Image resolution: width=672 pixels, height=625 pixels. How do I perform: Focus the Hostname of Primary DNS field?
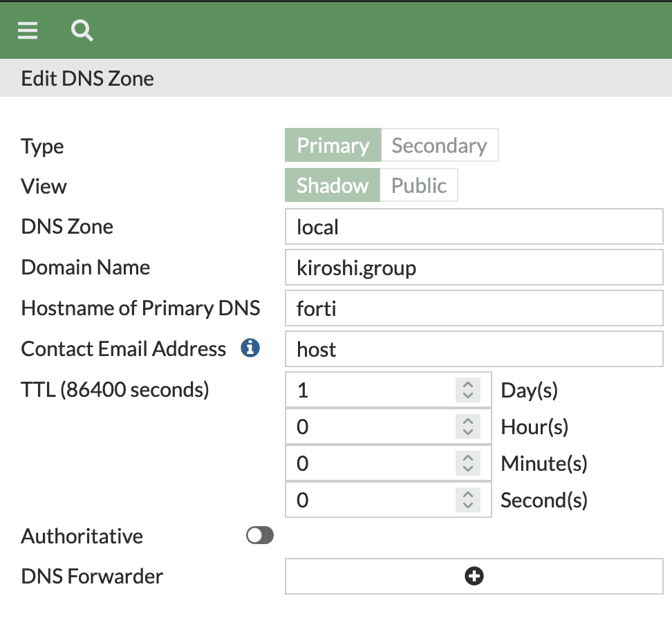pos(474,308)
